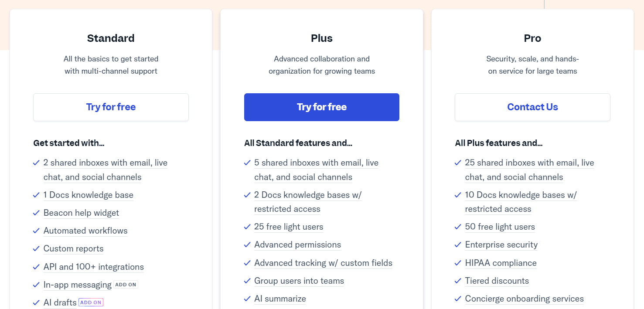Click the checkmark beside Enterprise security
This screenshot has width=644, height=309.
(x=458, y=245)
